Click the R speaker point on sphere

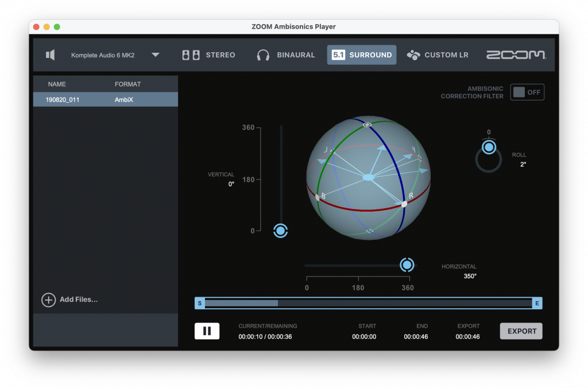point(404,204)
